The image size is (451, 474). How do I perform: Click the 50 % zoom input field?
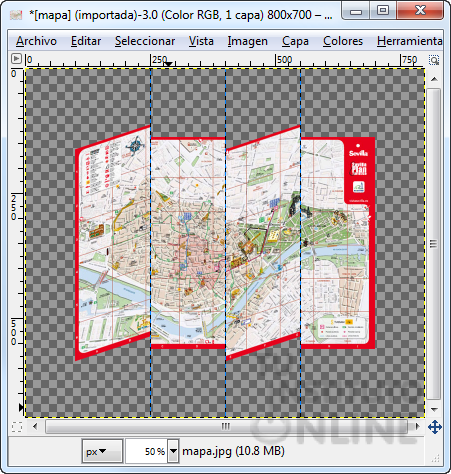pos(146,451)
